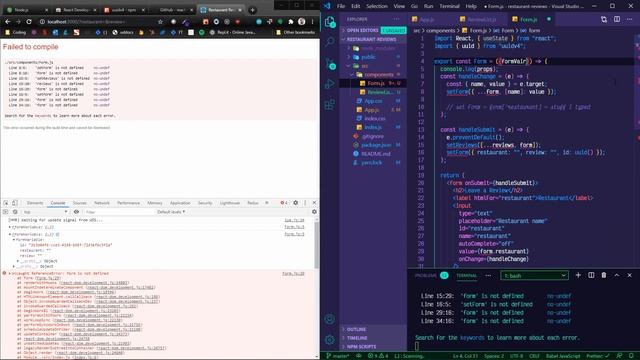640x360 pixels.
Task: Close the VS Code terminal panel
Action: click(x=629, y=275)
